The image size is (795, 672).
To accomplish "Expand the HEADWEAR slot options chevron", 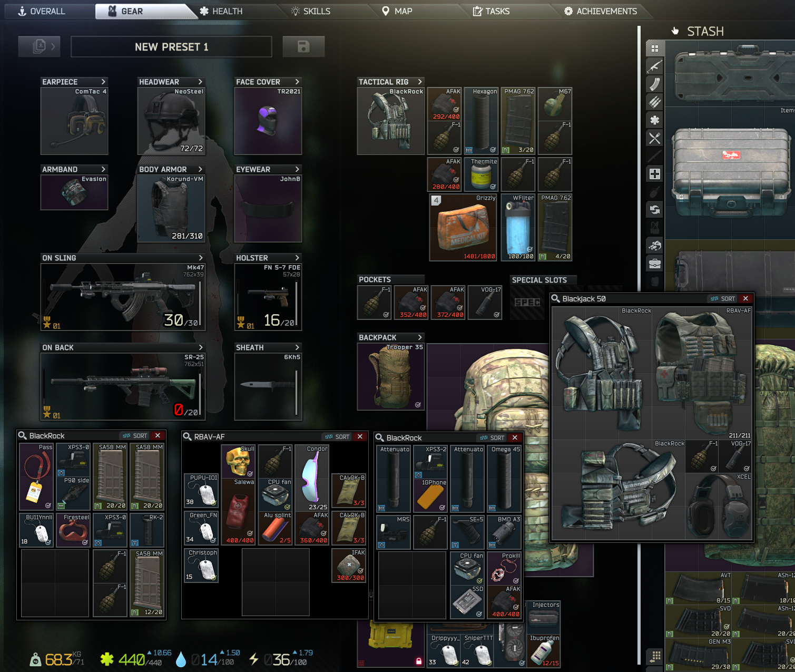I will click(x=201, y=82).
